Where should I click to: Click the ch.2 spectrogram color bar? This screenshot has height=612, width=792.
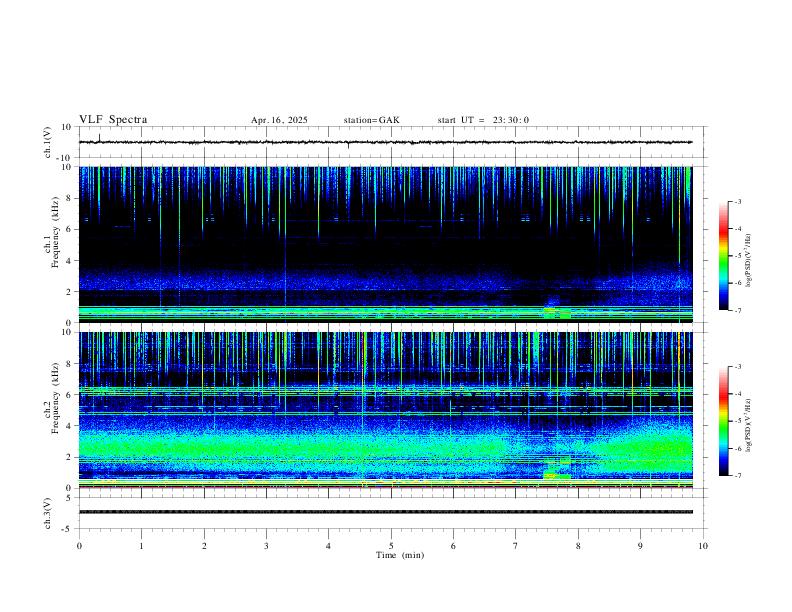(x=723, y=421)
